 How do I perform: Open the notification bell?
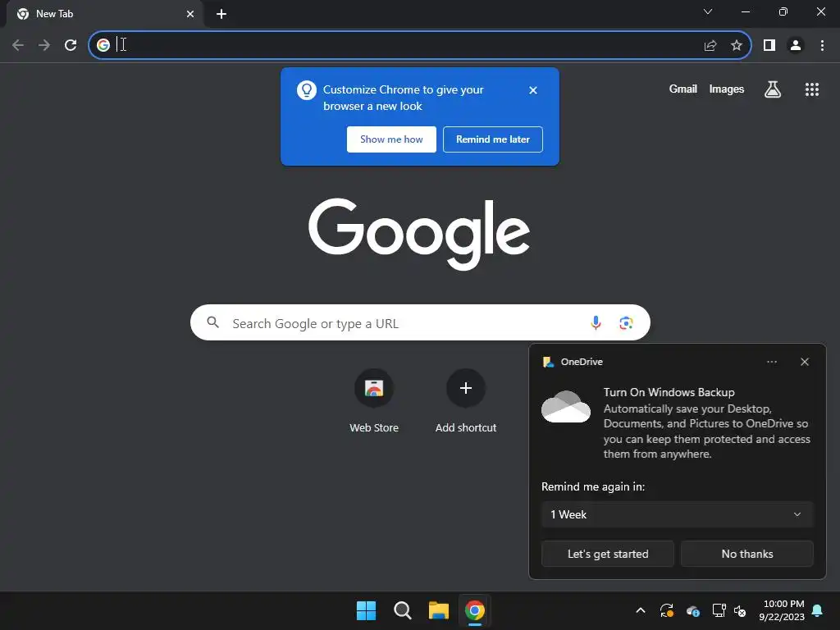pyautogui.click(x=818, y=610)
